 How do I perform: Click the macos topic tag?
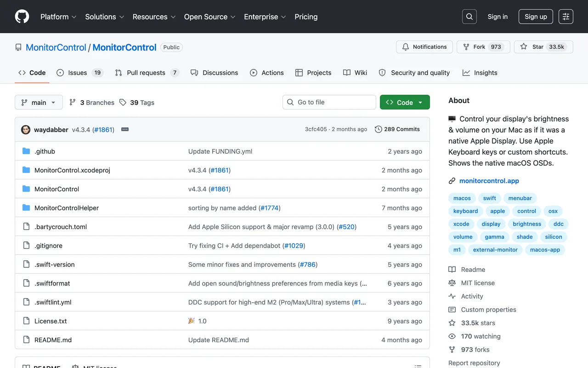click(x=462, y=198)
